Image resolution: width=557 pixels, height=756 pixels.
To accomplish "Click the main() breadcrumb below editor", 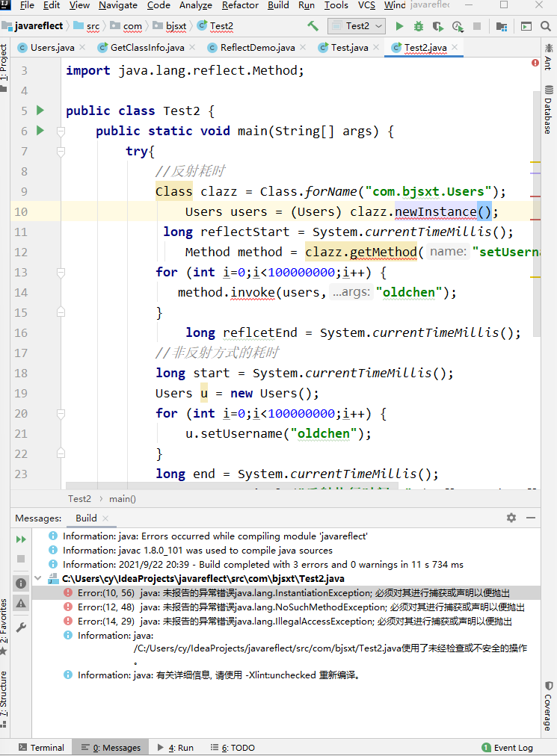I will point(122,498).
